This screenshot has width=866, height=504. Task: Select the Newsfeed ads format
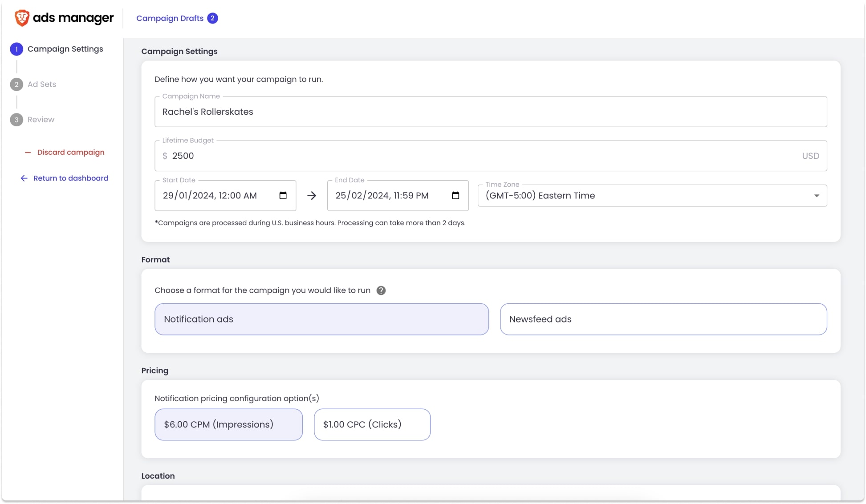coord(663,319)
